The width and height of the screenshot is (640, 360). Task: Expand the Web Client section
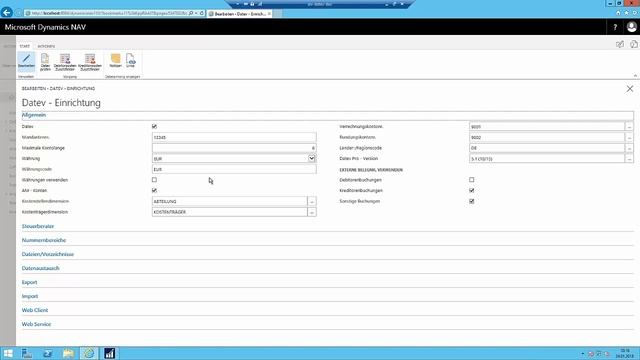35,310
